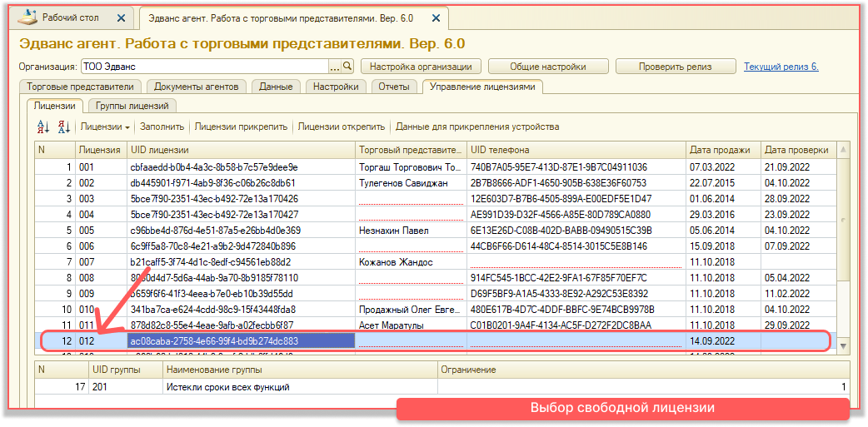The image size is (868, 427).
Task: Click Дата проверки column header
Action: click(799, 150)
